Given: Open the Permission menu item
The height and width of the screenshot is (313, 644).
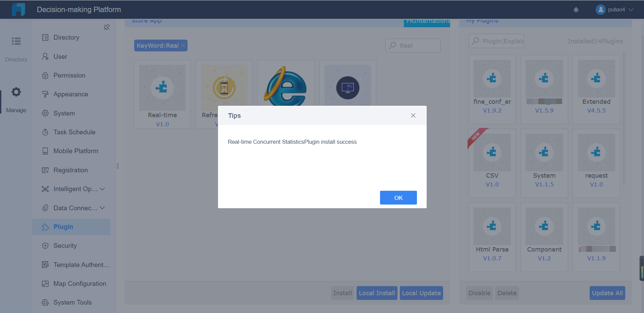Looking at the screenshot, I should tap(71, 76).
